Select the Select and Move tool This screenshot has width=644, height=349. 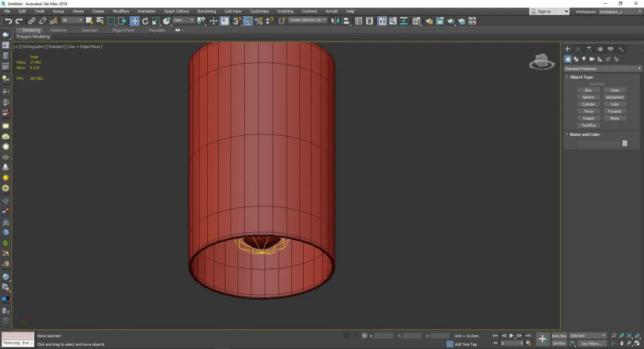[134, 21]
